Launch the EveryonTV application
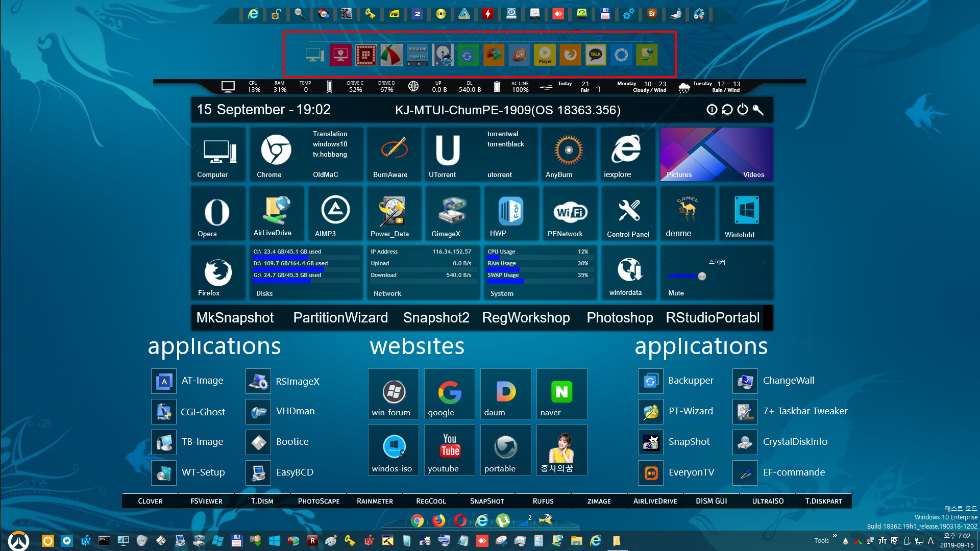 [x=651, y=473]
